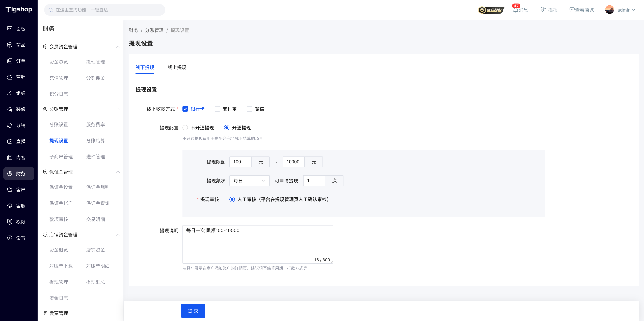Open the 设置 settings icon in sidebar
Viewport: 644px width, 321px height.
coord(10,238)
